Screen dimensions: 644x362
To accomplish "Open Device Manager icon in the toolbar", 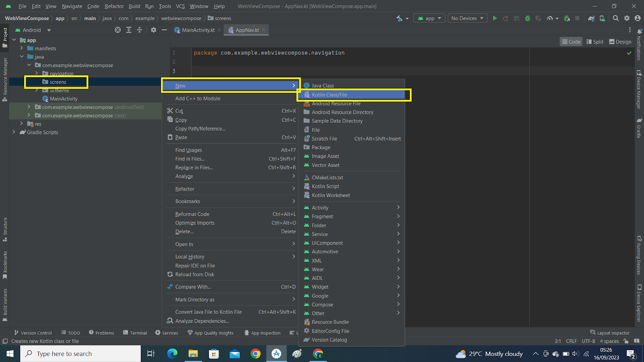I will (x=602, y=18).
